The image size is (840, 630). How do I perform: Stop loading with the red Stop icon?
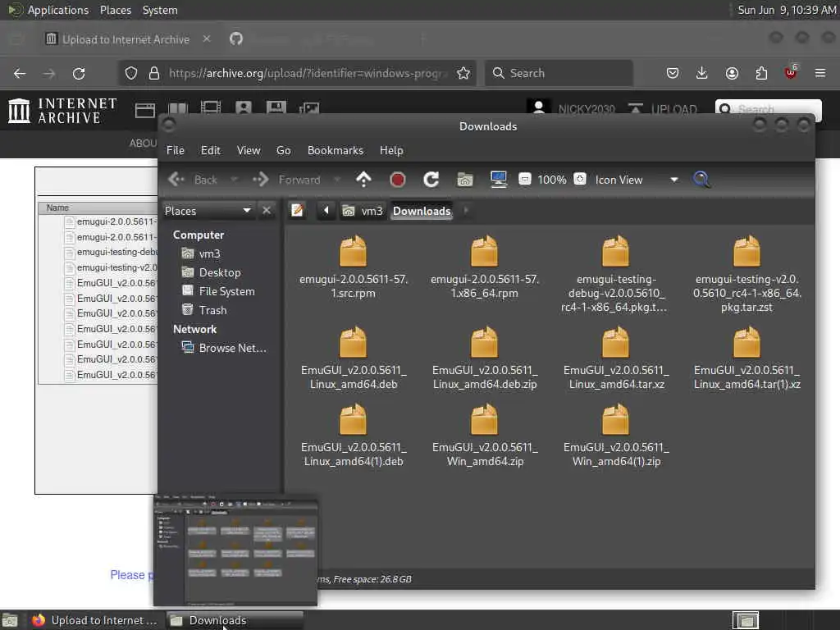[398, 180]
